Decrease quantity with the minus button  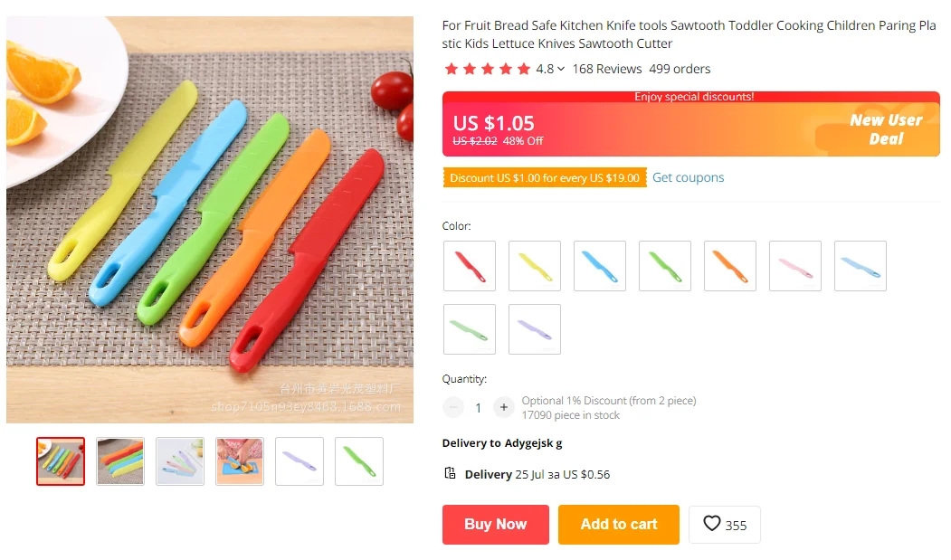click(x=453, y=408)
